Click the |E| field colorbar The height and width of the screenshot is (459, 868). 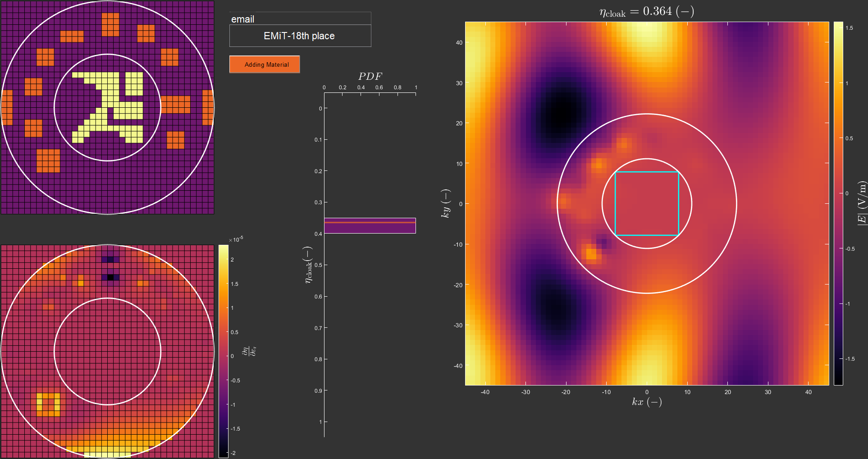point(838,203)
